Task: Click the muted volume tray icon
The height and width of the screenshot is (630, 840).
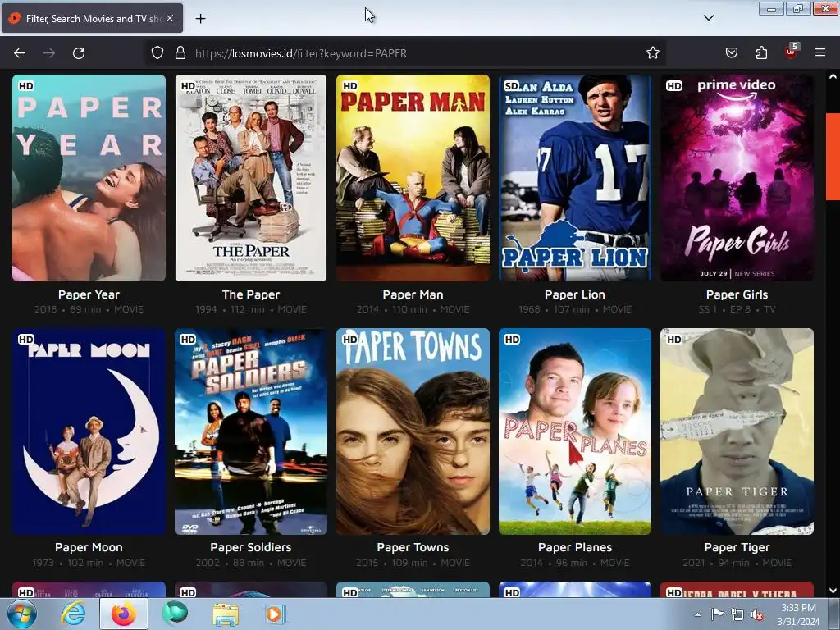Action: [x=757, y=614]
